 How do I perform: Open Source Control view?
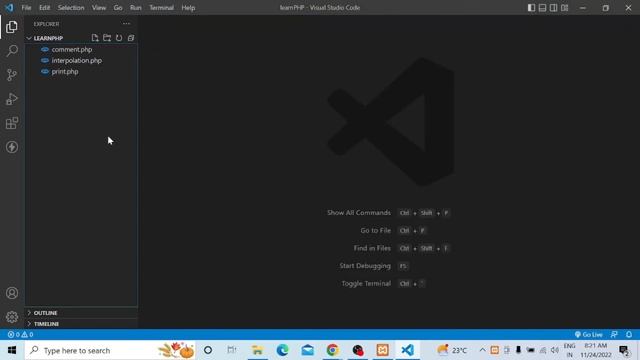[12, 75]
